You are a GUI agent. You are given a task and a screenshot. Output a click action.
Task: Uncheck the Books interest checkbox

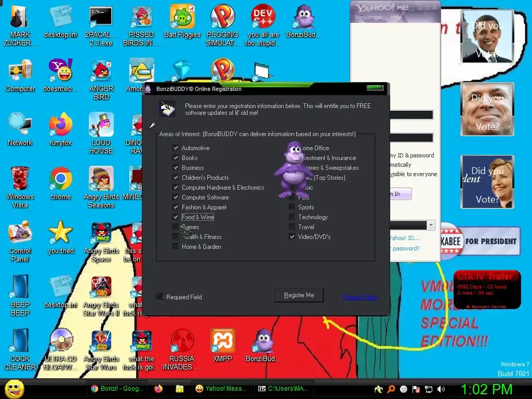pyautogui.click(x=176, y=158)
